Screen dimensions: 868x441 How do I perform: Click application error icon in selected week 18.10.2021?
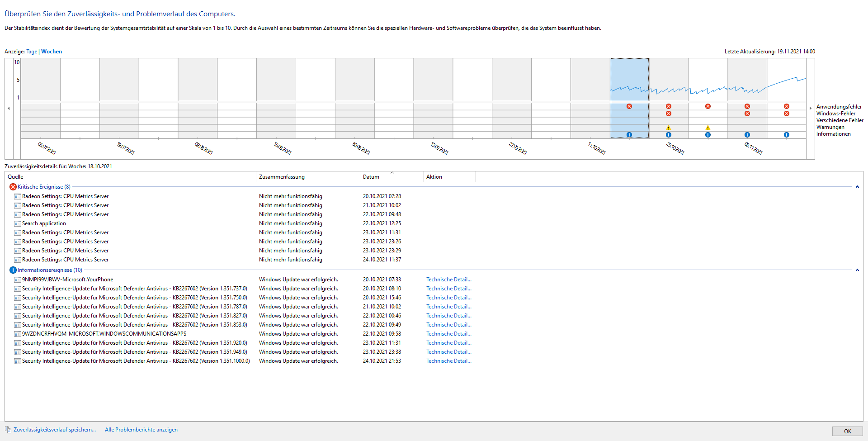pos(629,106)
